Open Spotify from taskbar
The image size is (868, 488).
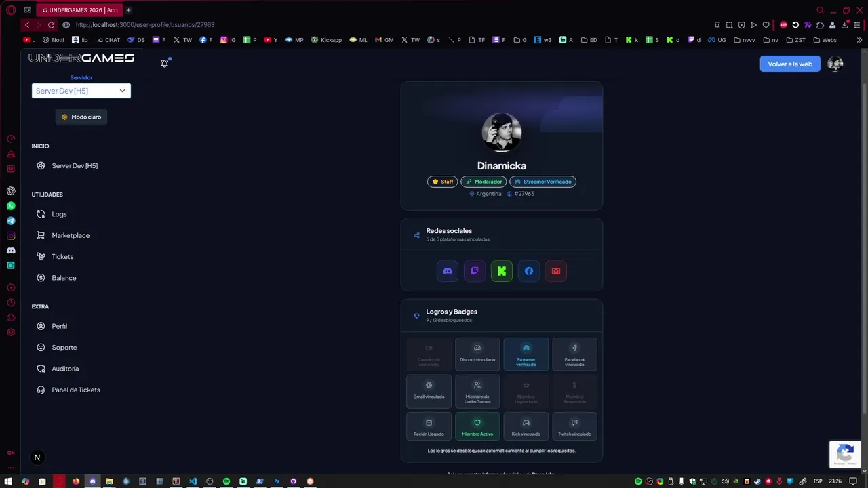[226, 481]
